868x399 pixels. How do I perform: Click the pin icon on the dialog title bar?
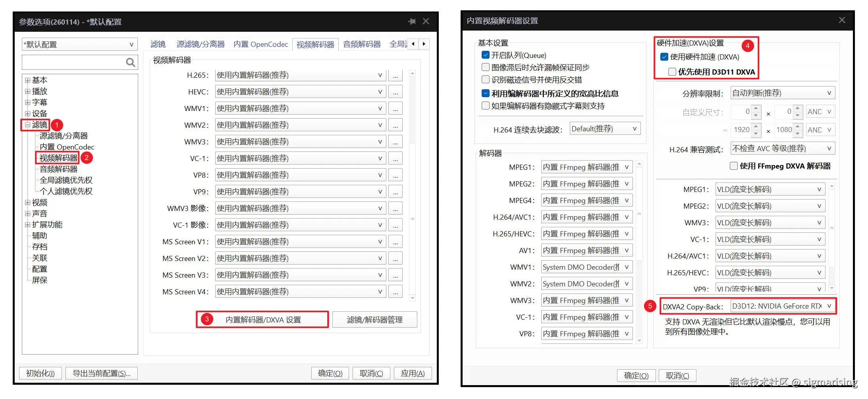(412, 21)
